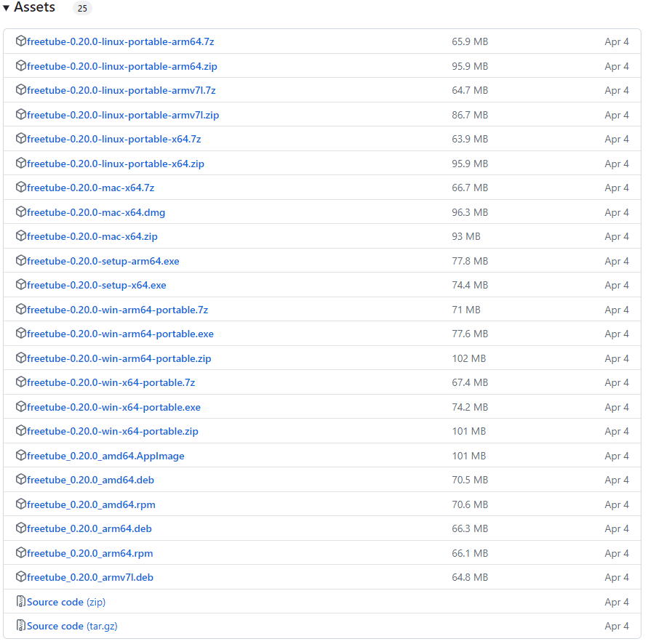Click package icon beside win-x64-portable.7z
The height and width of the screenshot is (644, 648).
point(20,382)
